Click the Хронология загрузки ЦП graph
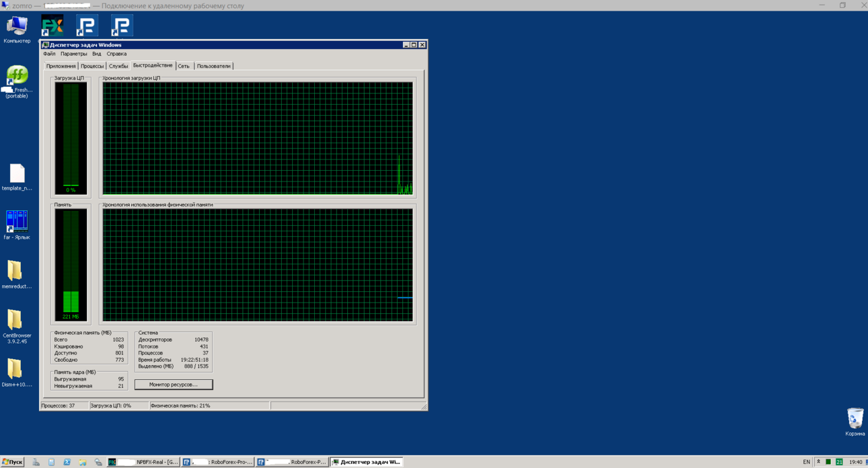 tap(258, 139)
